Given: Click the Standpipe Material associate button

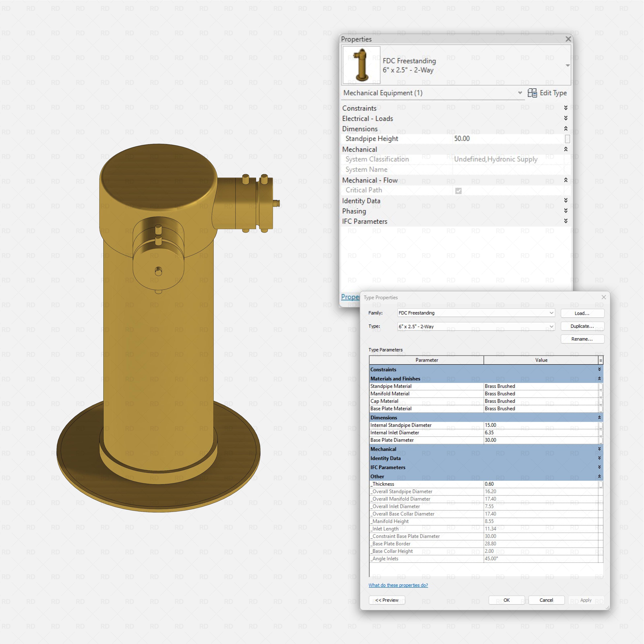Looking at the screenshot, I should point(601,386).
